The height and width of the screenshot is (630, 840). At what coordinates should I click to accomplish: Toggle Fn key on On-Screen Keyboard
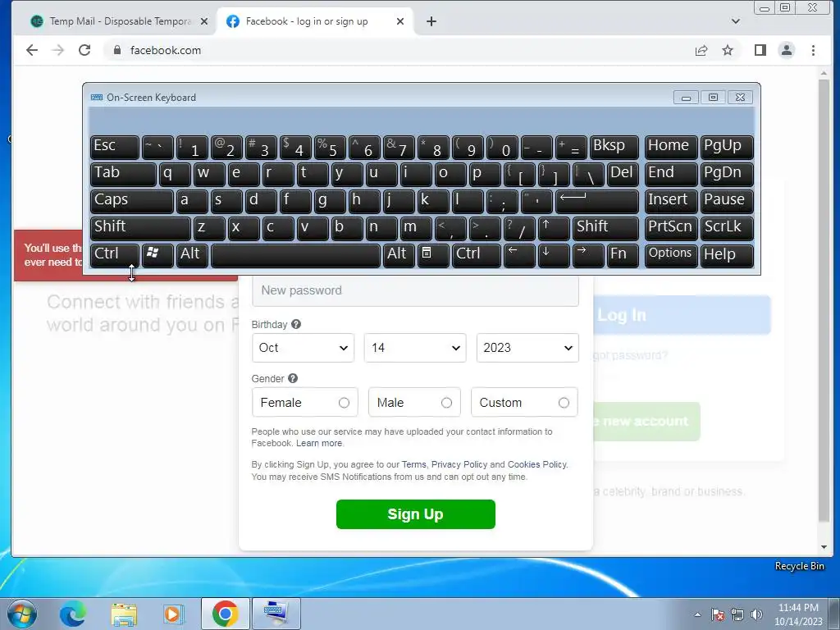(x=623, y=255)
